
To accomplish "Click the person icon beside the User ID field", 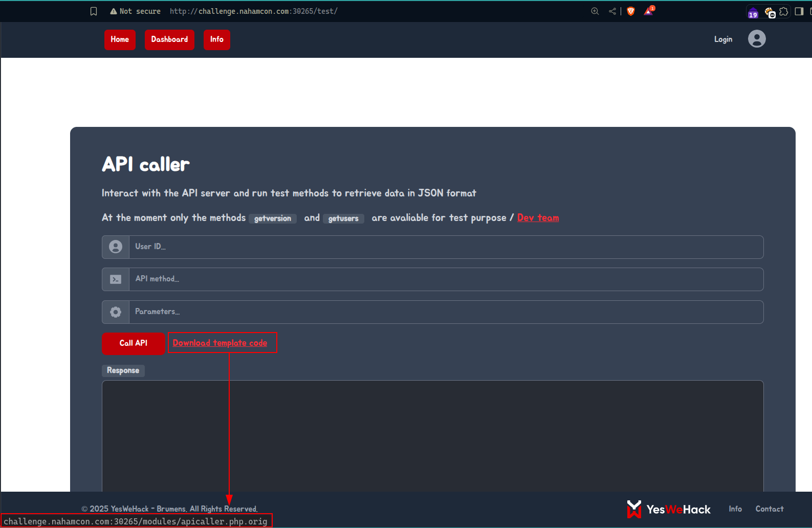I will pyautogui.click(x=116, y=247).
